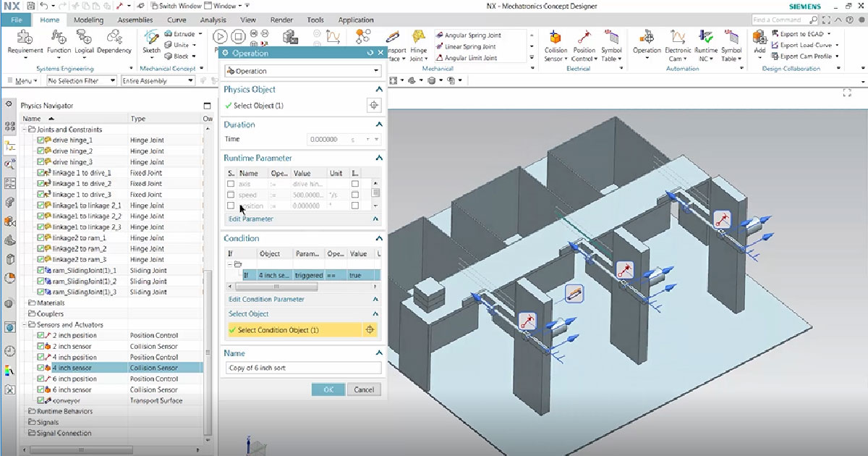
Task: Open the Electronic Cam tool
Action: pyautogui.click(x=678, y=45)
